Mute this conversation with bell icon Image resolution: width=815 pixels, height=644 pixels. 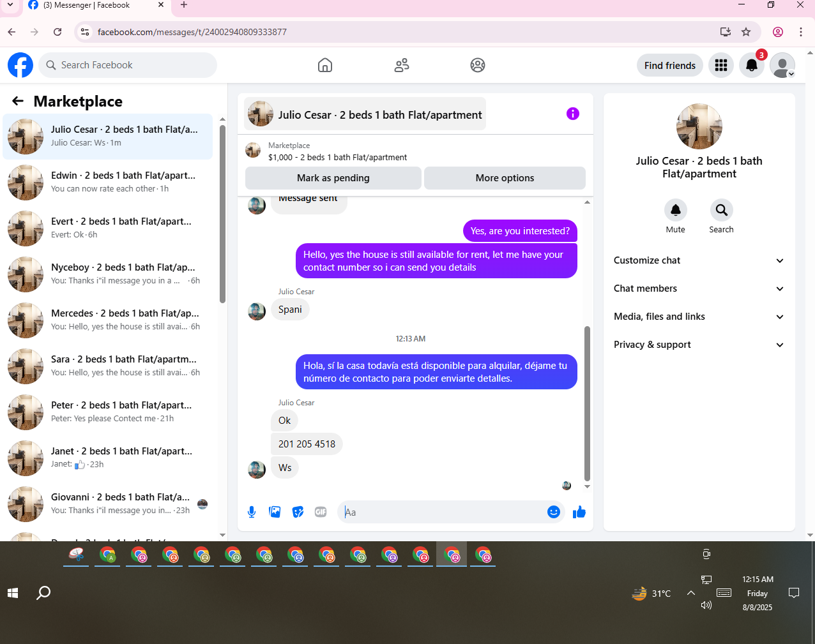(676, 210)
